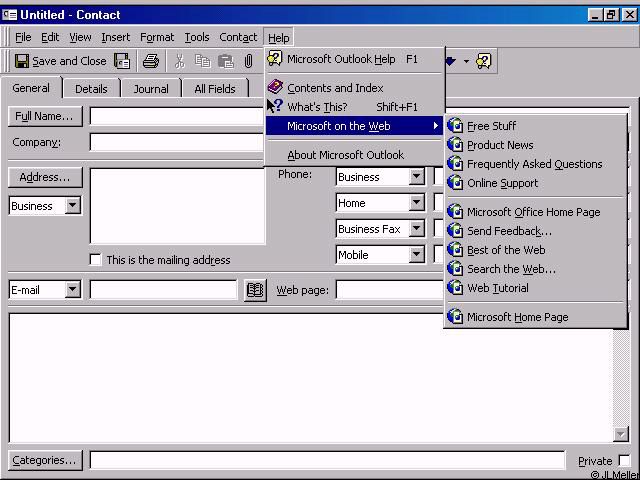This screenshot has width=640, height=480.
Task: Click the Save and Close toolbar button
Action: click(60, 61)
